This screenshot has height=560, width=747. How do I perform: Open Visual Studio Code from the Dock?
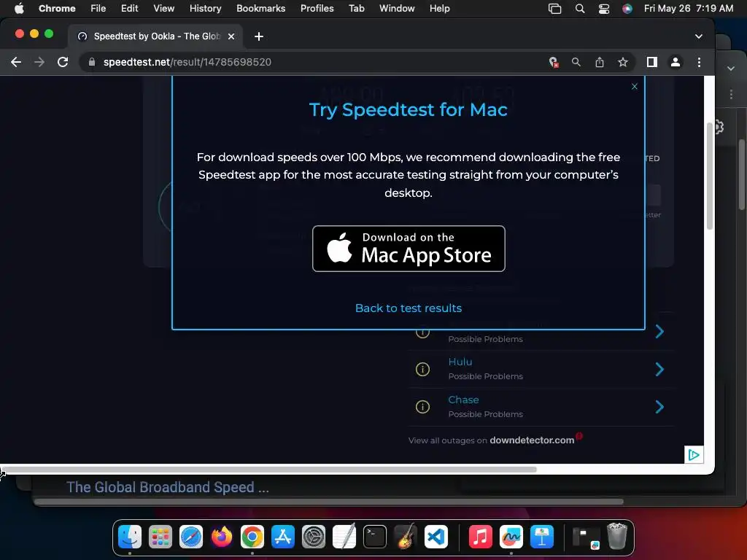436,537
